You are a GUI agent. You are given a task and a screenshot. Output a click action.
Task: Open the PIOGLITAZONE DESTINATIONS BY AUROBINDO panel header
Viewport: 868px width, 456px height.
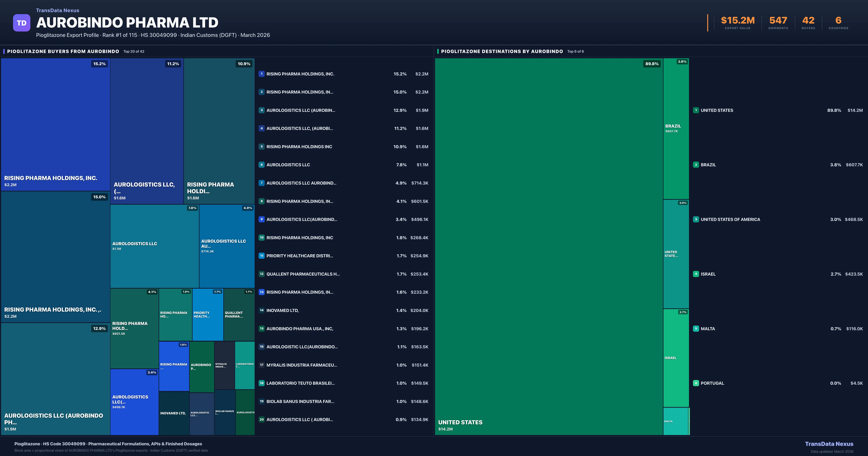click(502, 51)
